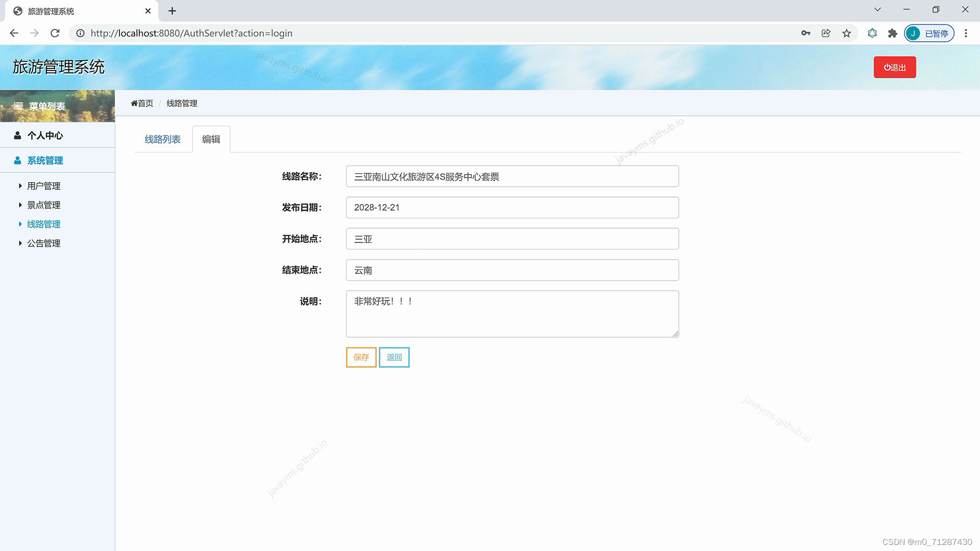Open a new browser tab
The image size is (980, 551).
point(172,11)
